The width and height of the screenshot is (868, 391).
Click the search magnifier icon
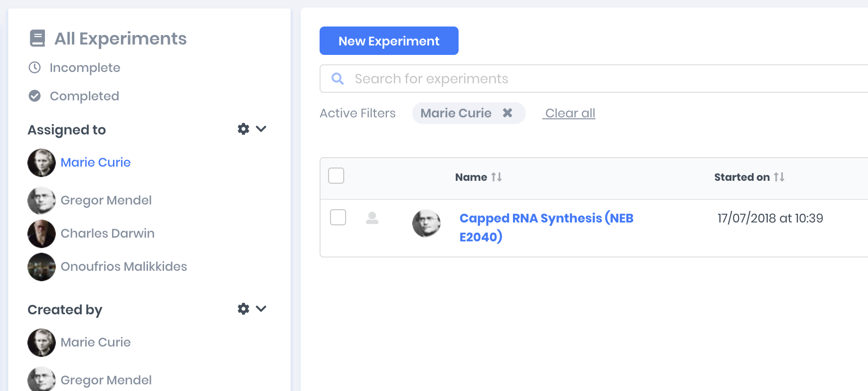[338, 79]
